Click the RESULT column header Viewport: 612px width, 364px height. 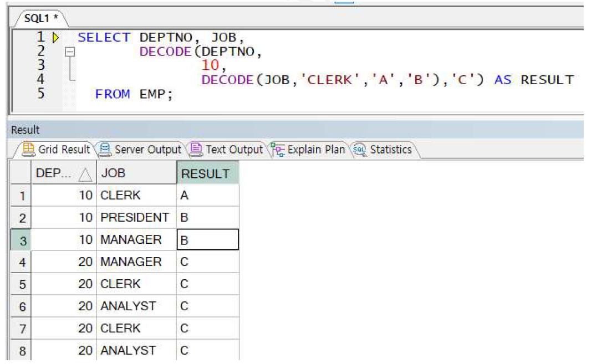click(x=208, y=173)
